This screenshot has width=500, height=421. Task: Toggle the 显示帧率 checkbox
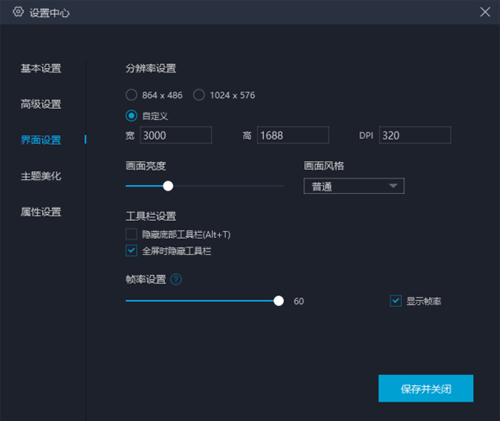396,301
